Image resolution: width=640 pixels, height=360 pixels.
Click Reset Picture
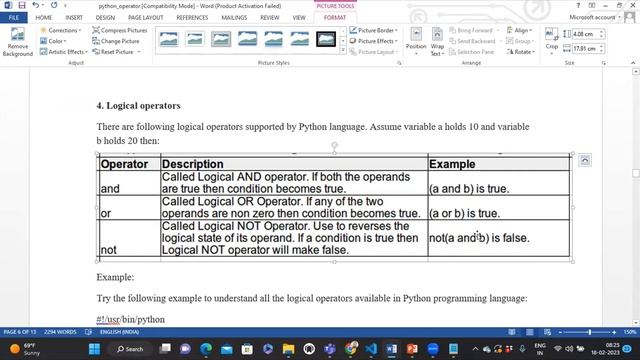tap(113, 52)
